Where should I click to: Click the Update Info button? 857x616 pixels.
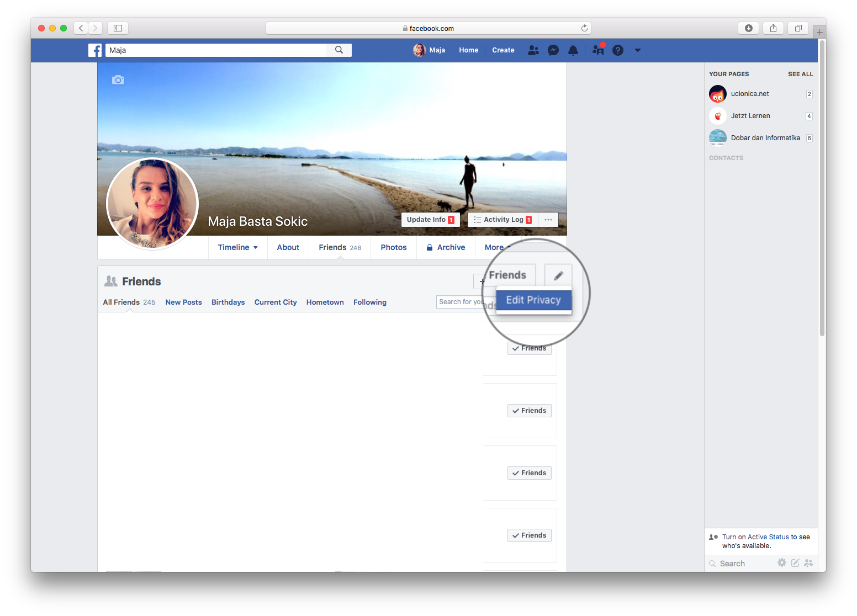430,220
